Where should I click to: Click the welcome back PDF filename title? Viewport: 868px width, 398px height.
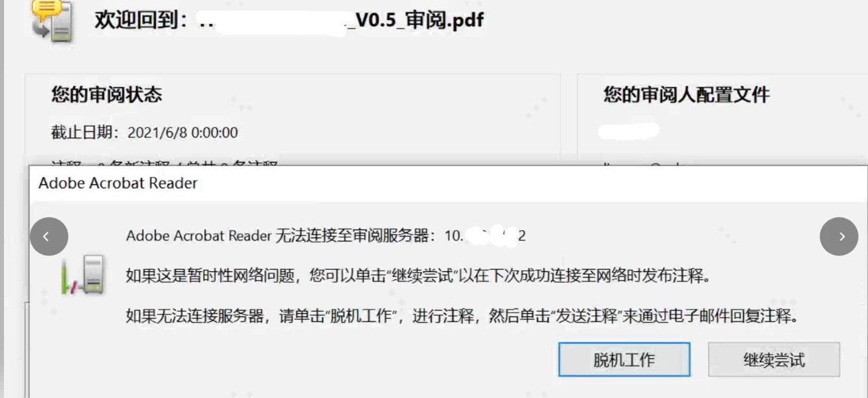289,21
